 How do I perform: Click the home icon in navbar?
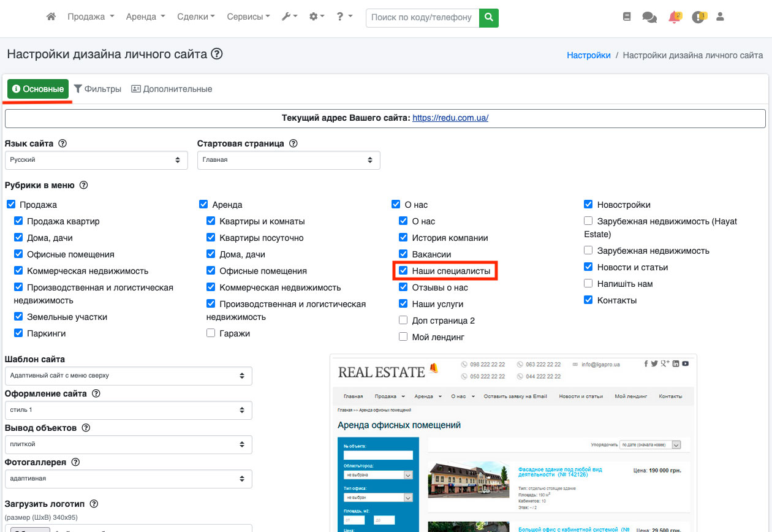pos(51,17)
